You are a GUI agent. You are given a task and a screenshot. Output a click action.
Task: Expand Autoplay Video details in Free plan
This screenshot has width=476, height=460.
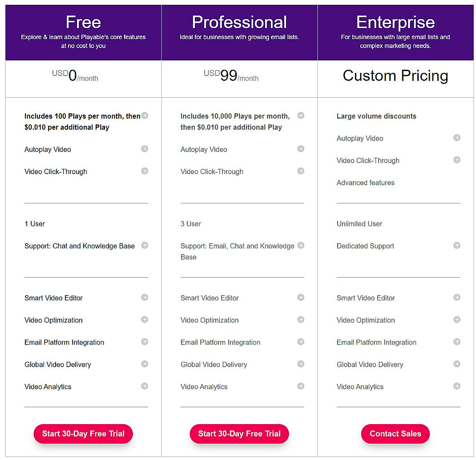[145, 149]
